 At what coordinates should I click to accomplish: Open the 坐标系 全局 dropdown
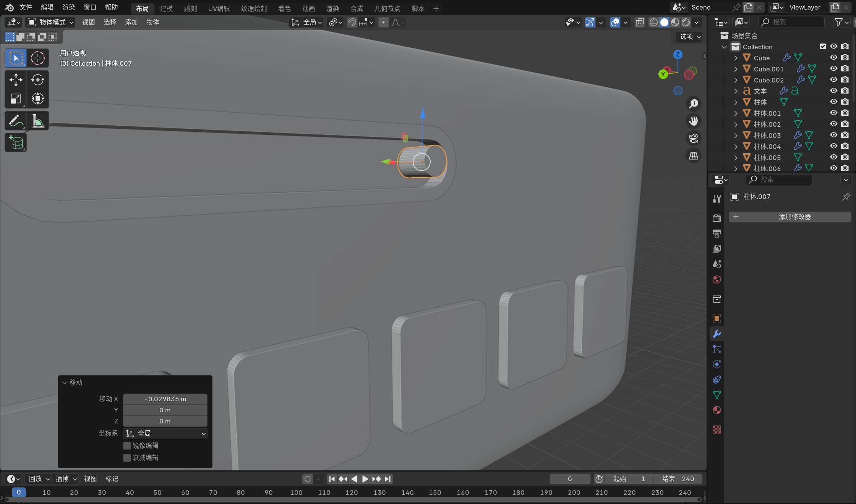[x=165, y=433]
